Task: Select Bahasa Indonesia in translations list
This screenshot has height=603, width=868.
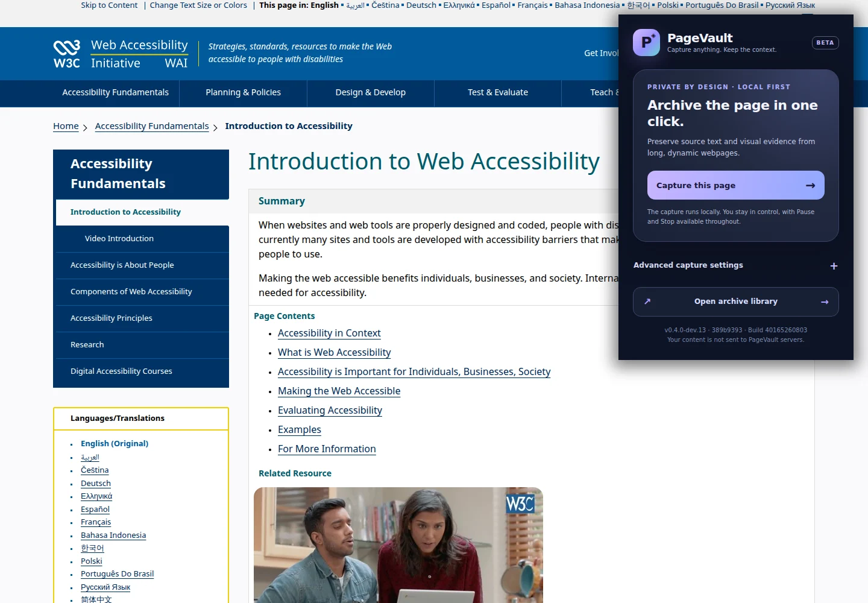Action: click(x=113, y=535)
